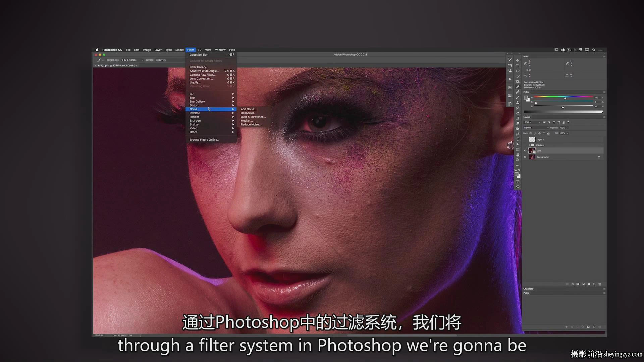
Task: Expand the FS Gaus layer group
Action: click(529, 145)
